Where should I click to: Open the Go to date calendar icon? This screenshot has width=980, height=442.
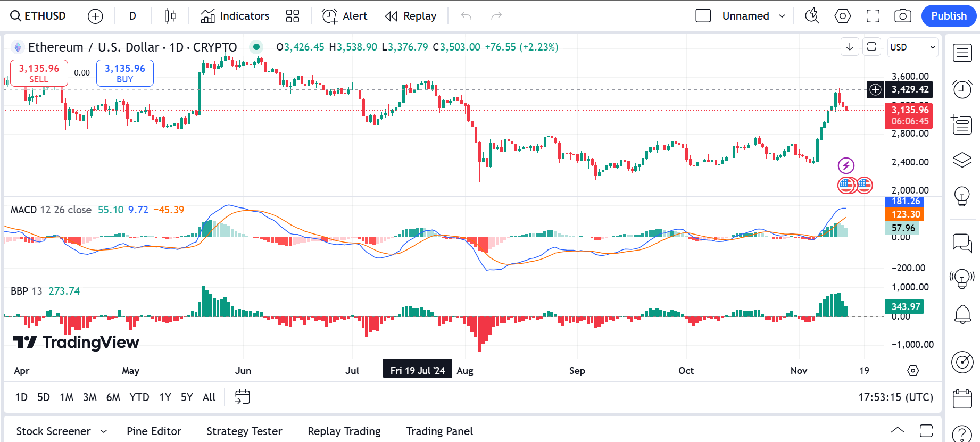(x=242, y=397)
